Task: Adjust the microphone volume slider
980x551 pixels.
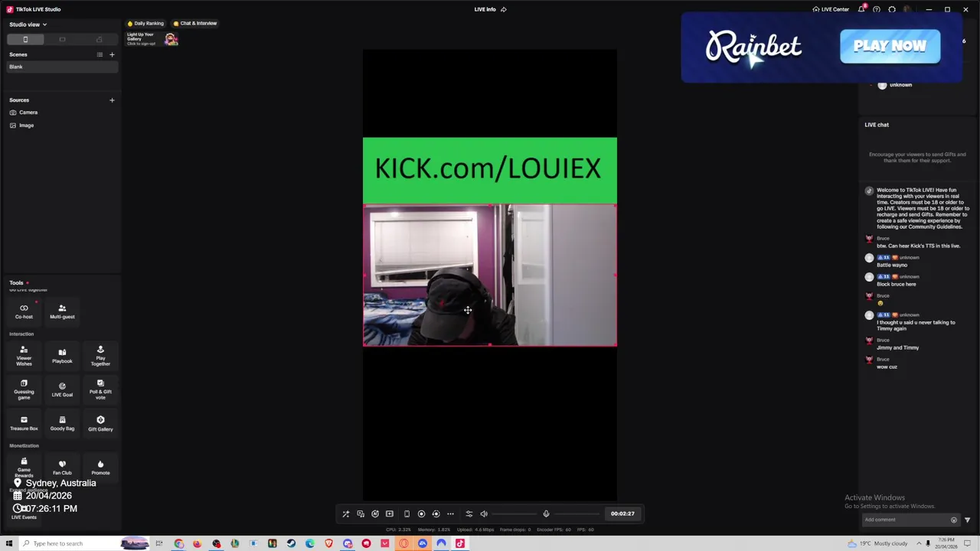Action: pyautogui.click(x=576, y=514)
